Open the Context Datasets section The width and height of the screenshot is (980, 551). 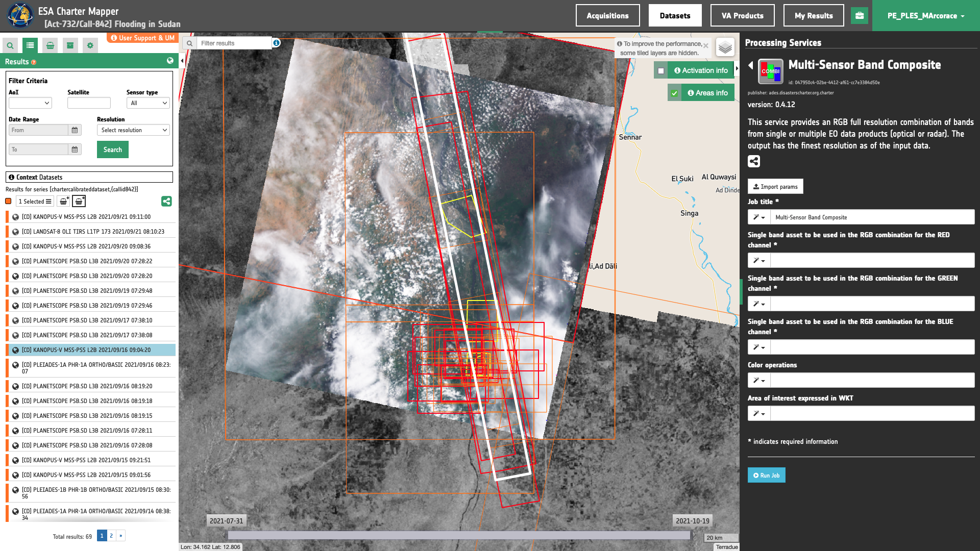tap(89, 177)
